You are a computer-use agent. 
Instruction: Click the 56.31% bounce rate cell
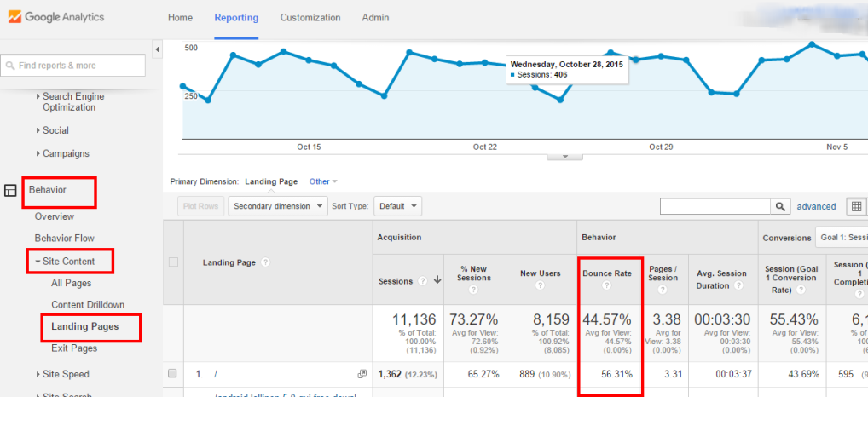pyautogui.click(x=616, y=374)
